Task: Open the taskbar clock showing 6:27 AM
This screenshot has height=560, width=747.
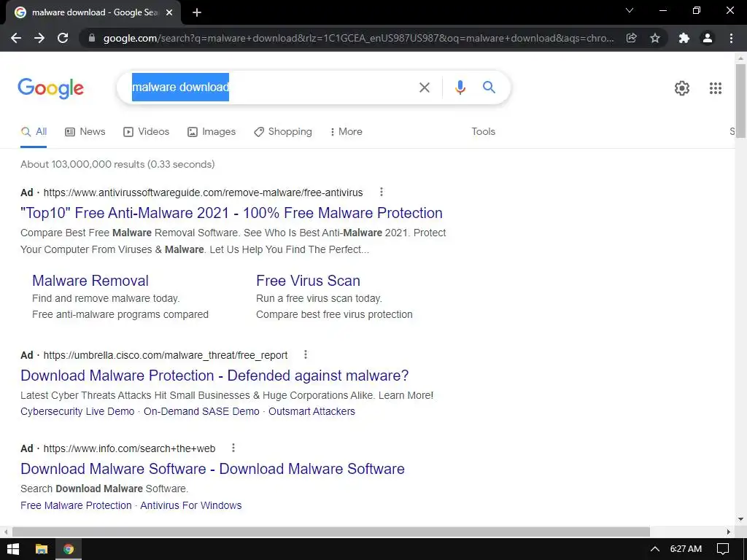Action: tap(686, 549)
